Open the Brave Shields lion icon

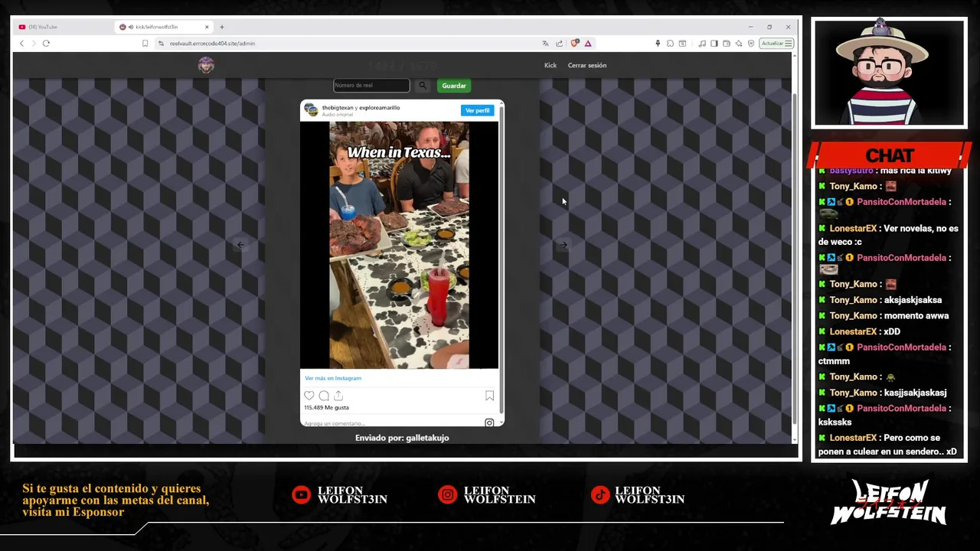tap(575, 43)
